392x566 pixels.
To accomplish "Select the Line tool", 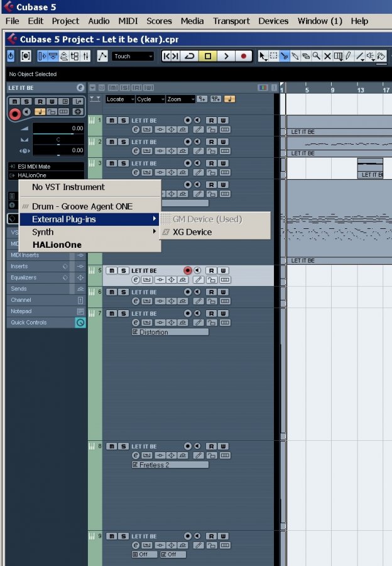I will click(x=359, y=56).
